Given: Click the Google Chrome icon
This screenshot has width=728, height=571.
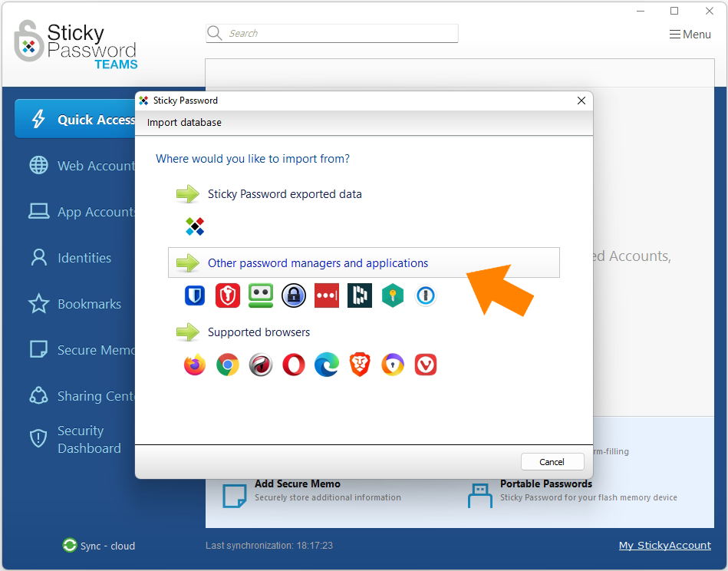Looking at the screenshot, I should 228,365.
